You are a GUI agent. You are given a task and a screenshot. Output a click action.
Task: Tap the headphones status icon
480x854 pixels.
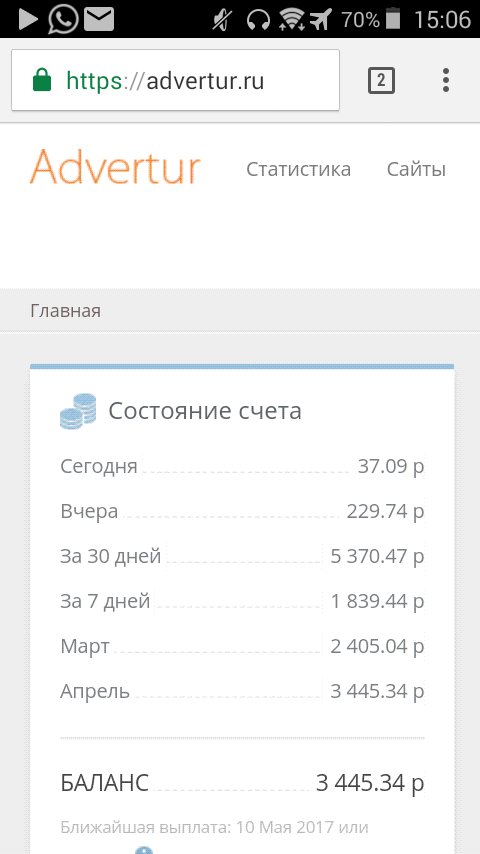pyautogui.click(x=258, y=20)
